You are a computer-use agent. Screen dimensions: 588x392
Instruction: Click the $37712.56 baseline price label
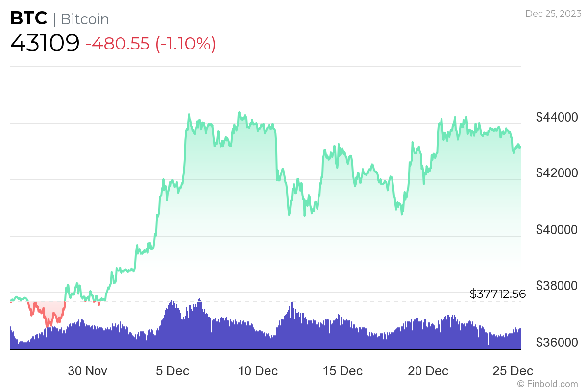point(498,294)
